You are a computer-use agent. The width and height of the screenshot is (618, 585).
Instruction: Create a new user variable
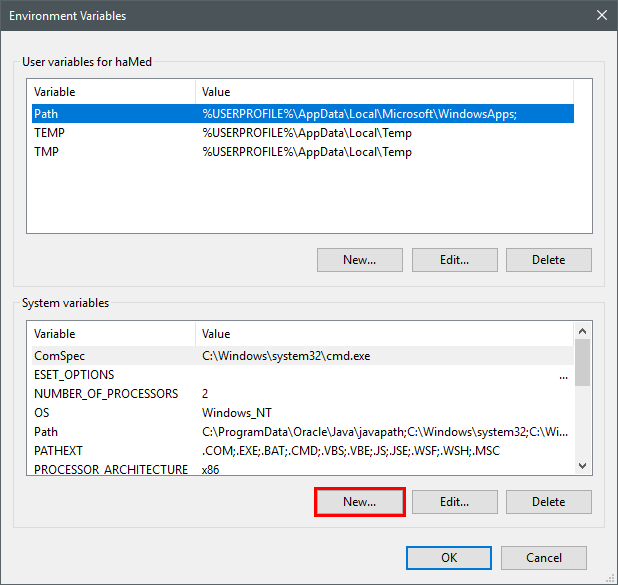point(359,260)
